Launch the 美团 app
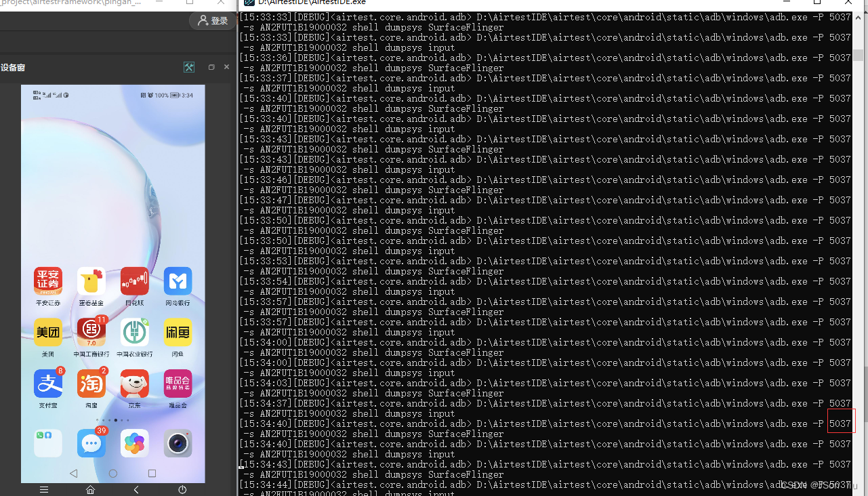The height and width of the screenshot is (496, 868). 48,333
